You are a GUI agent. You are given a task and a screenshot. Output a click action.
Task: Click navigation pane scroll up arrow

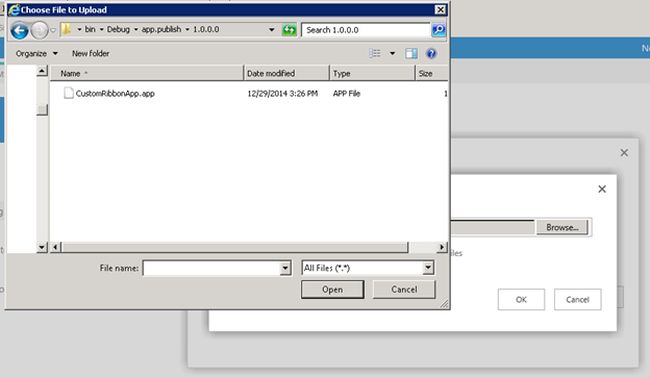tap(42, 71)
